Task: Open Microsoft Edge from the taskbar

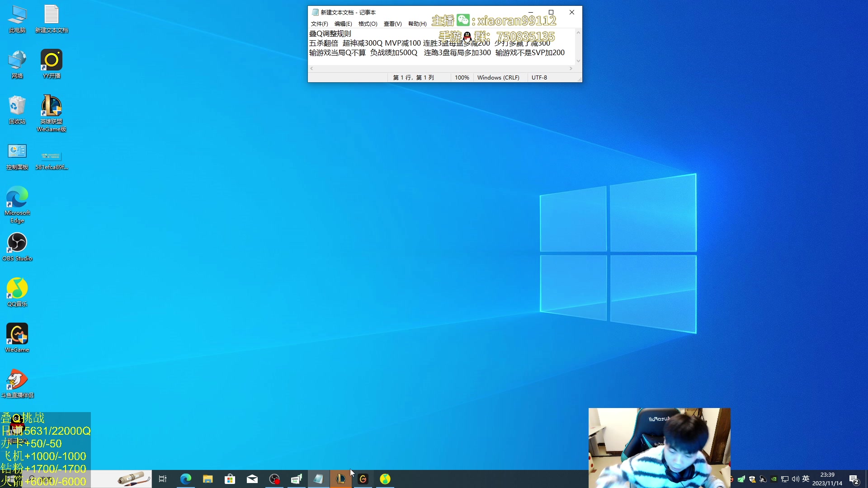Action: click(x=185, y=479)
